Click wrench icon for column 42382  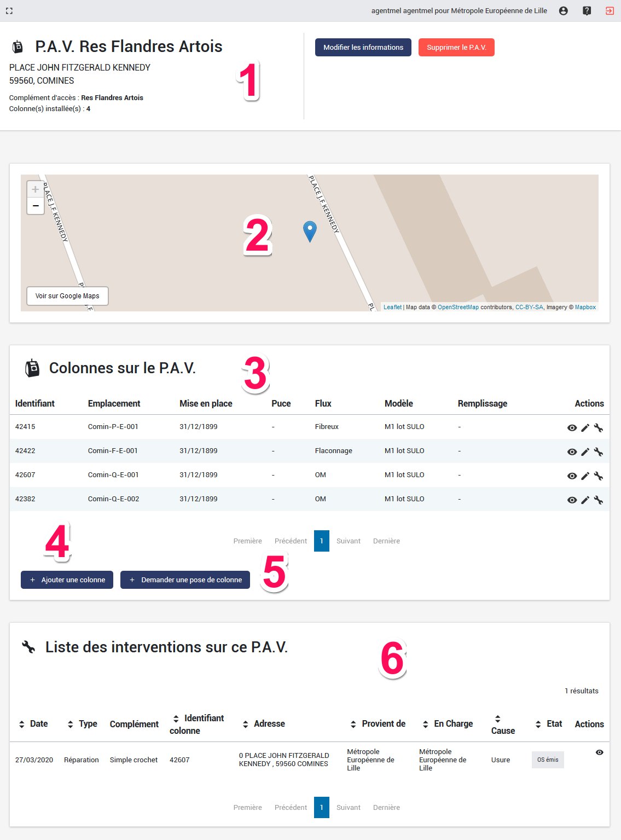pyautogui.click(x=599, y=500)
